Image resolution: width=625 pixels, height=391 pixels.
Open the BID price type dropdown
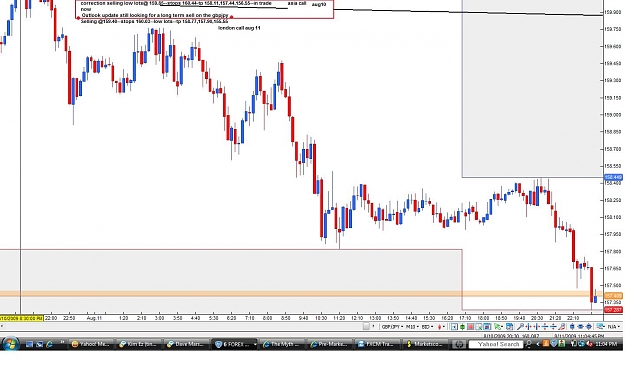tap(428, 327)
